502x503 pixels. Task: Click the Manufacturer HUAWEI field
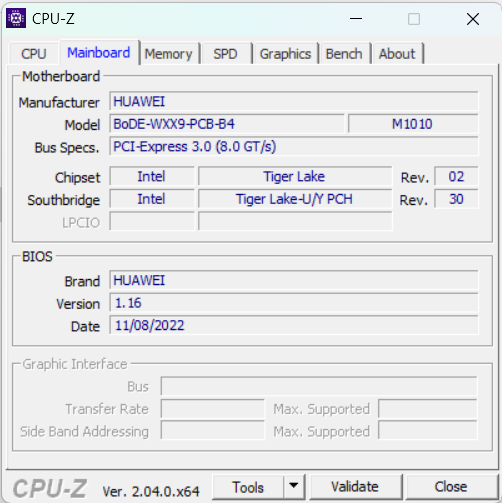(x=294, y=101)
